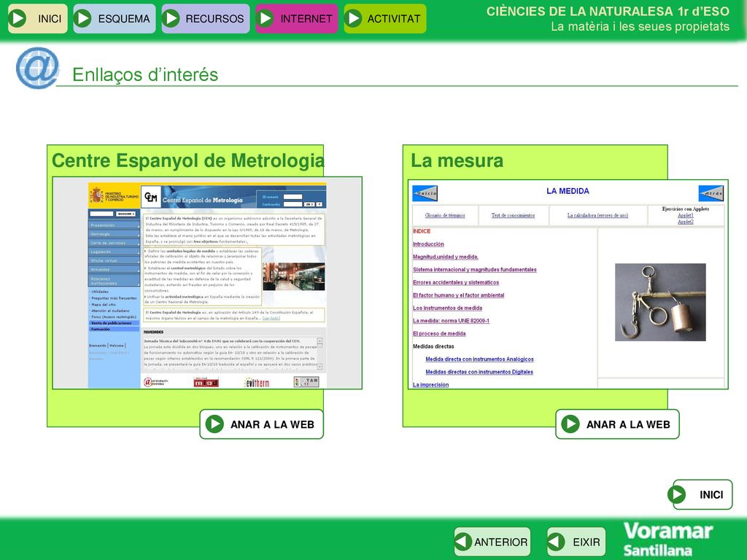
Task: Click the LA MEDIDA title text
Action: 568,191
